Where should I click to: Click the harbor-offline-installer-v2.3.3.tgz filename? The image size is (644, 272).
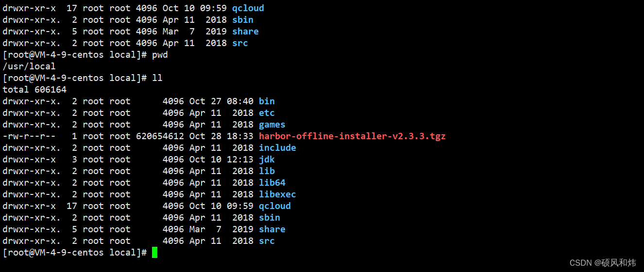(x=352, y=136)
